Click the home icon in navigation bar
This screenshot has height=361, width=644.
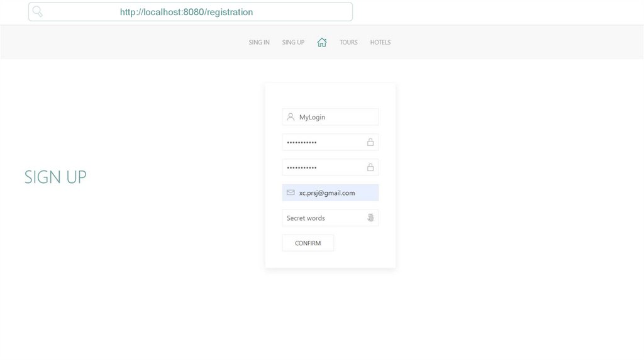click(322, 42)
